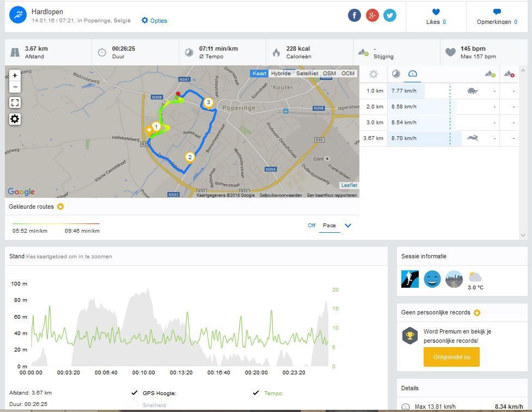Open the splits table settings gear
The width and height of the screenshot is (532, 412).
(x=374, y=74)
